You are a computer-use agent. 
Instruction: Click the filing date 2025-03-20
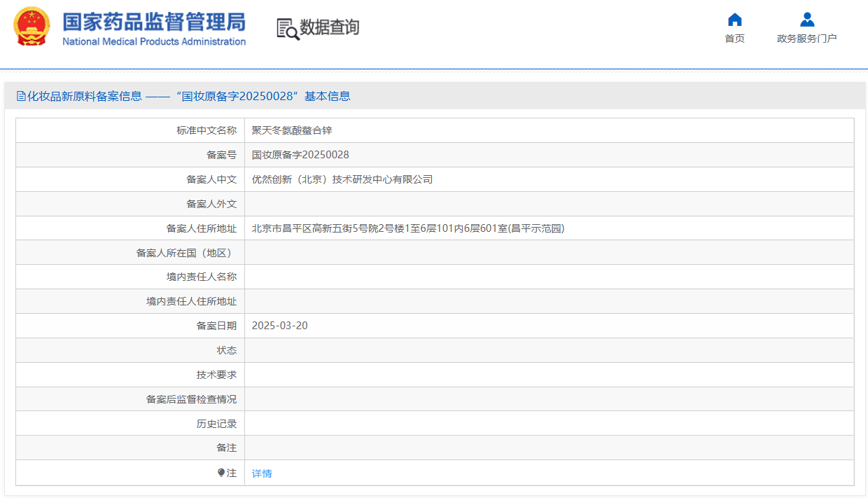coord(279,326)
